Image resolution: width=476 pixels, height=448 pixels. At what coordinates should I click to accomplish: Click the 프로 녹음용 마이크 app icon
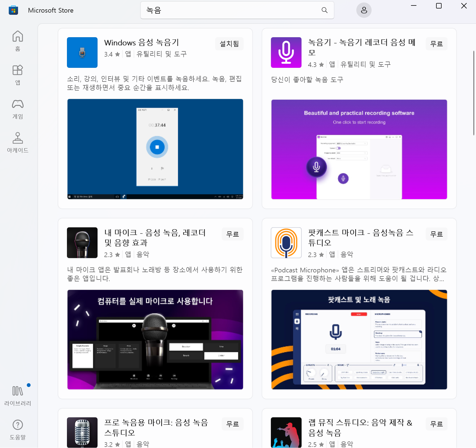(x=82, y=432)
